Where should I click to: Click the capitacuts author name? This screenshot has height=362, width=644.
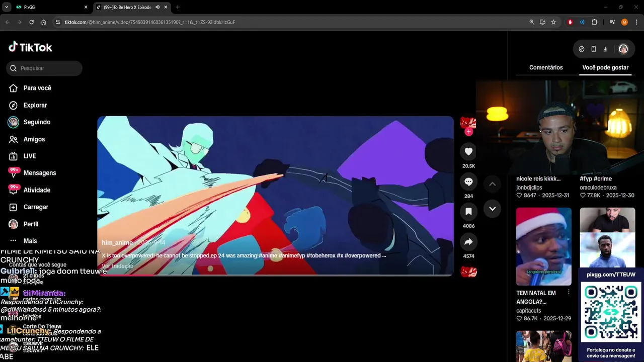point(529,311)
